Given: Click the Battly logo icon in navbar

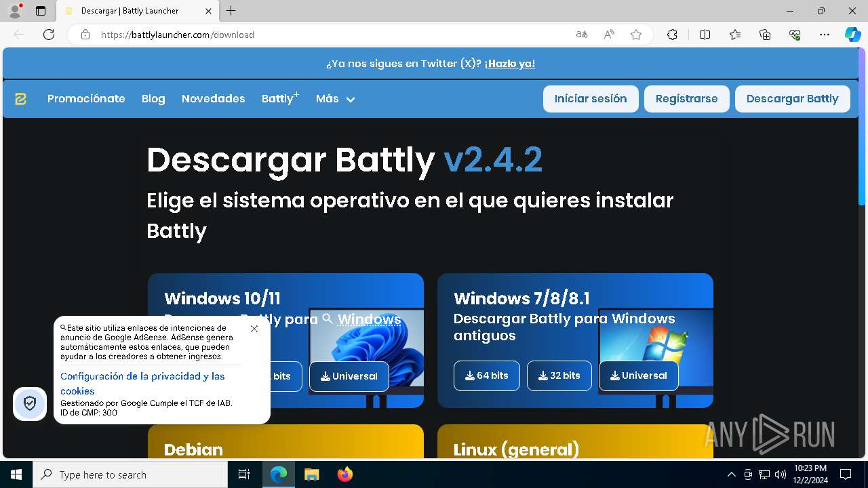Looking at the screenshot, I should click(20, 99).
